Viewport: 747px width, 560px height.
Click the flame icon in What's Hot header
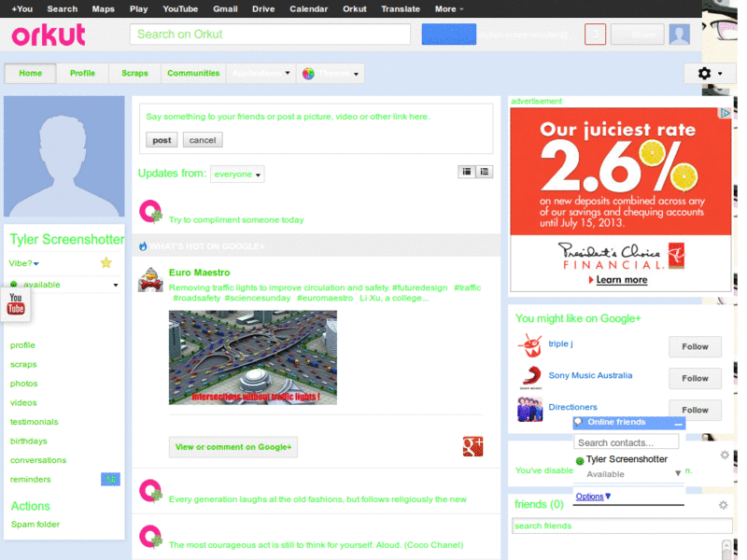click(x=143, y=246)
